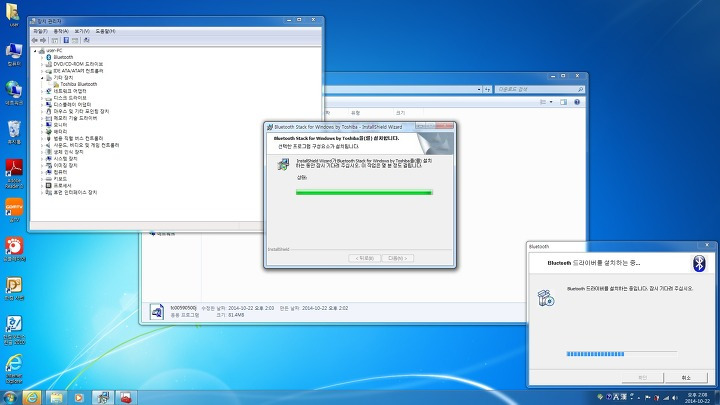Click the installer icon in InstallShield Wizard body

pos(283,164)
